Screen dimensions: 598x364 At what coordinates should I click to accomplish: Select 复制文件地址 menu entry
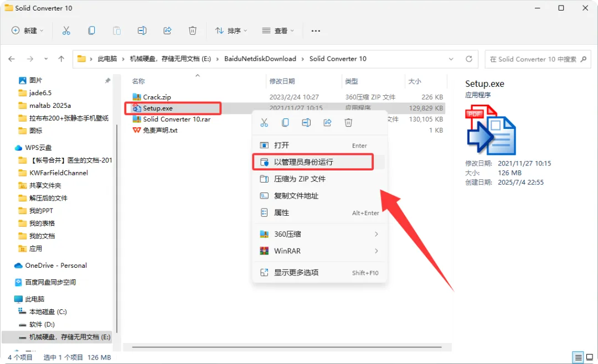[x=319, y=195]
